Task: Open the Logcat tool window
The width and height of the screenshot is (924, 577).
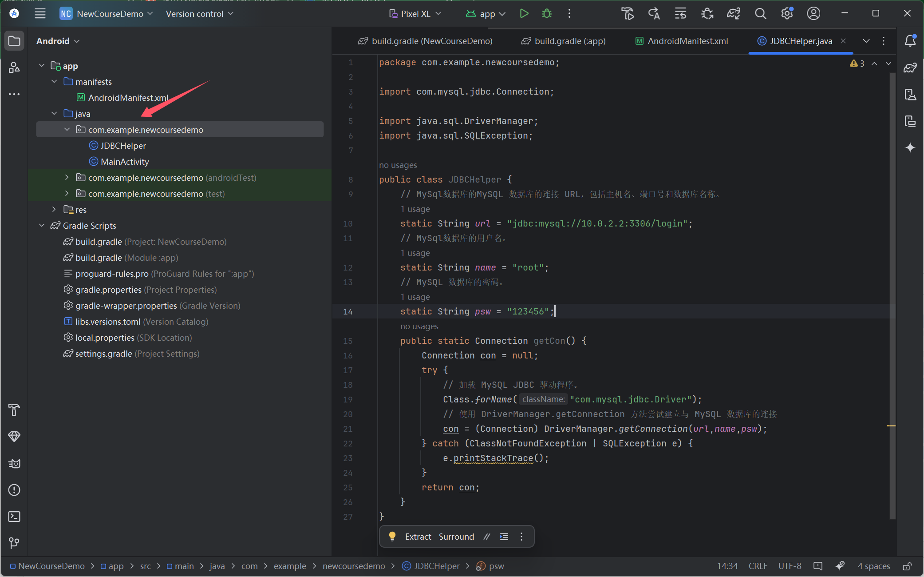Action: click(x=14, y=463)
